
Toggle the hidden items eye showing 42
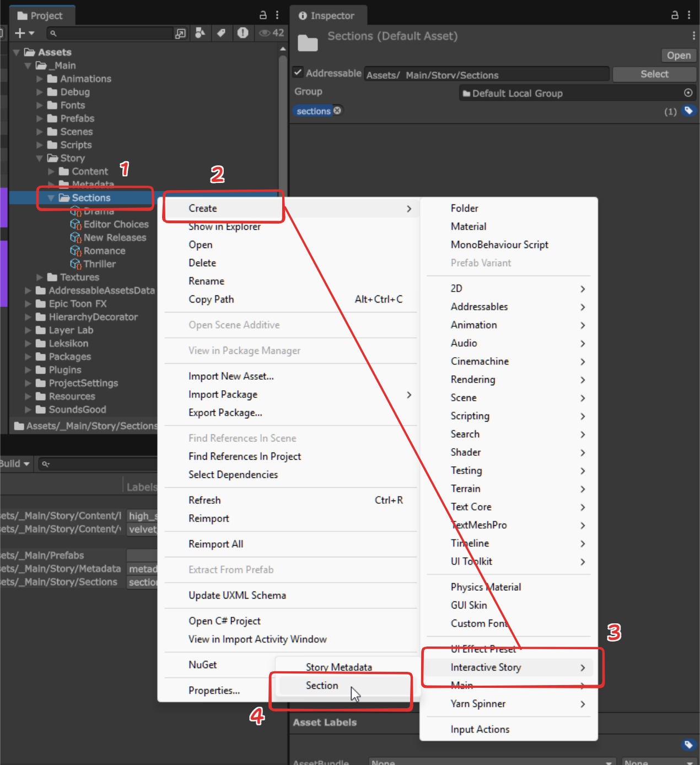pyautogui.click(x=265, y=33)
